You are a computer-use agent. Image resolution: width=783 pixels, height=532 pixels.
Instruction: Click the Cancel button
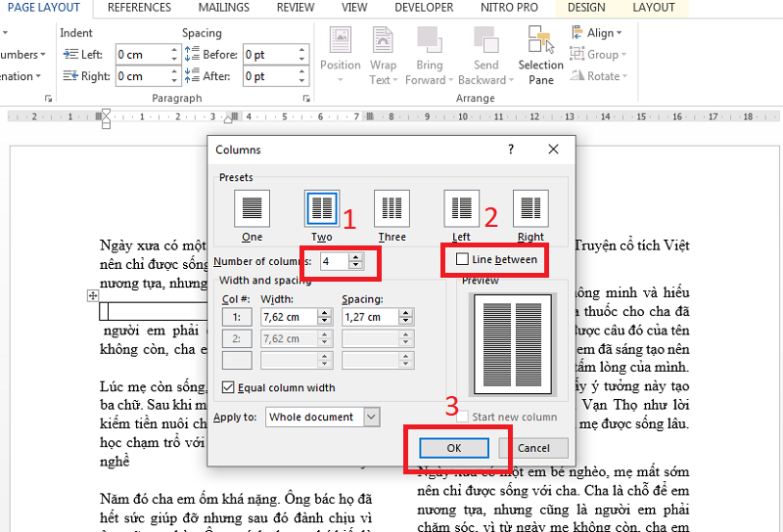[x=533, y=448]
